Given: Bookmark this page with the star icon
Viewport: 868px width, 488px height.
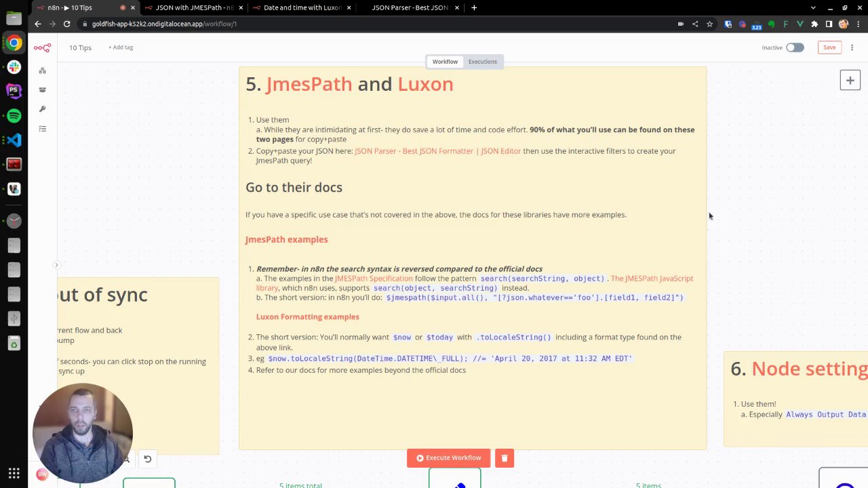Looking at the screenshot, I should [709, 24].
